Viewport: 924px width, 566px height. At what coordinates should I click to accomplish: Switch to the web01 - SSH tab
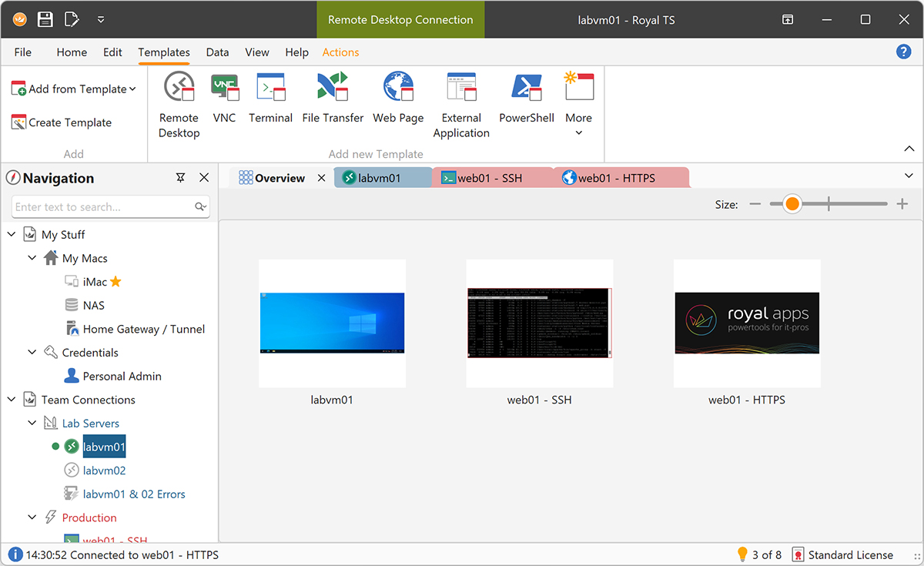489,178
